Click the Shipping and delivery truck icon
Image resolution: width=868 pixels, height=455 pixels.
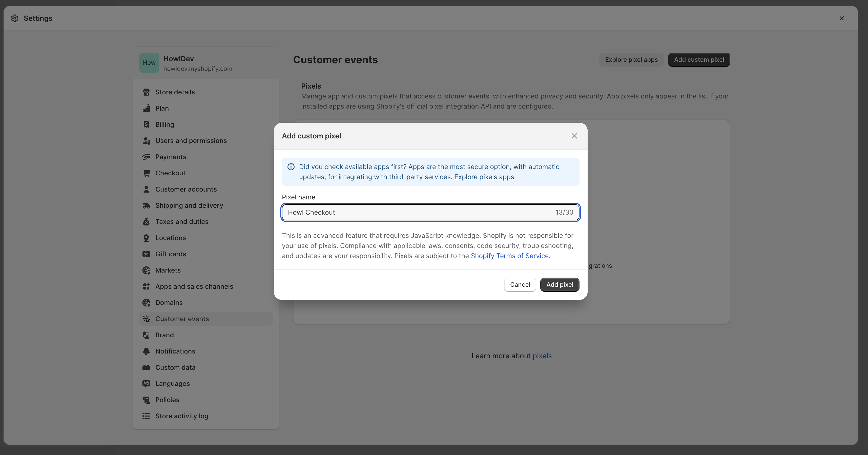[x=146, y=205]
